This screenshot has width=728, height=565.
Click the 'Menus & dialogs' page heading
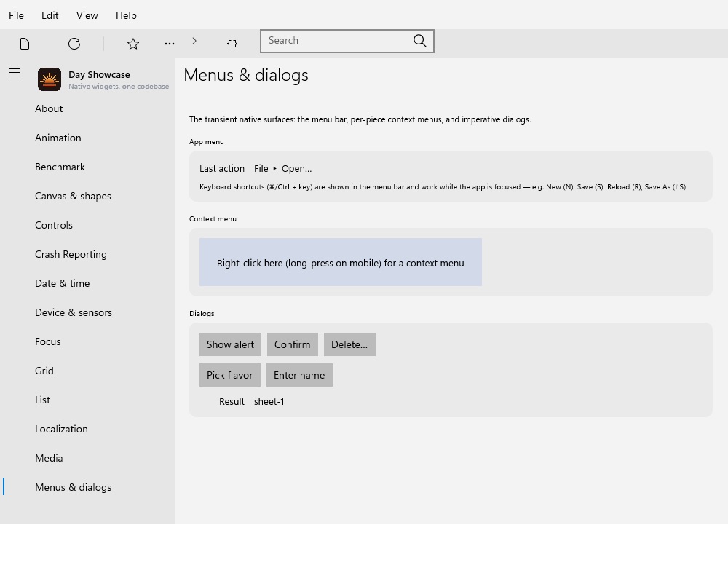click(x=246, y=75)
